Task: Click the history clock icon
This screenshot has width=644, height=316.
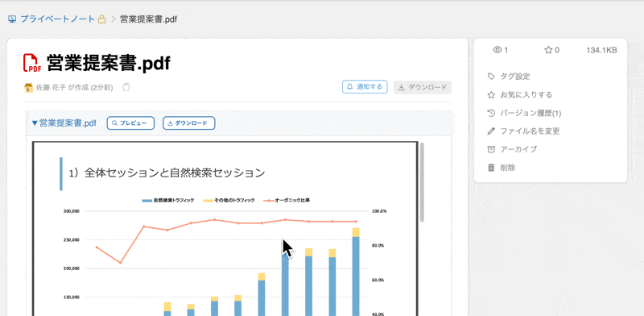Action: 491,113
